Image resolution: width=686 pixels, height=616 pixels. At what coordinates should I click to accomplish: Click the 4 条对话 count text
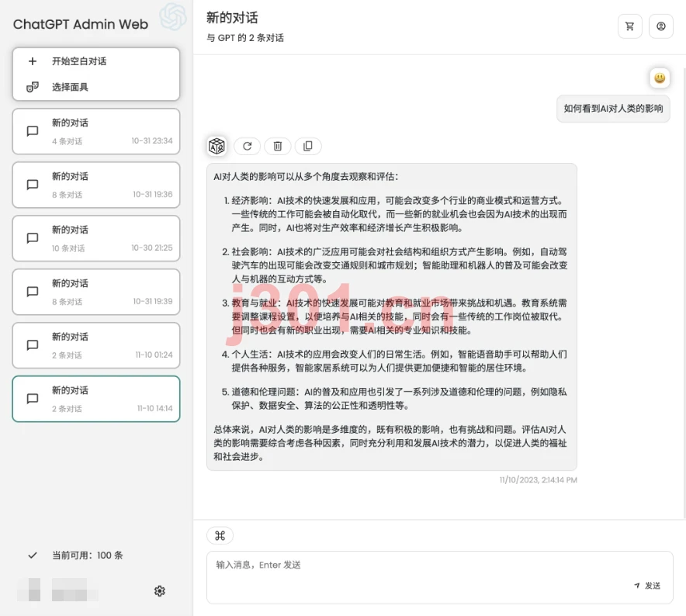[67, 141]
